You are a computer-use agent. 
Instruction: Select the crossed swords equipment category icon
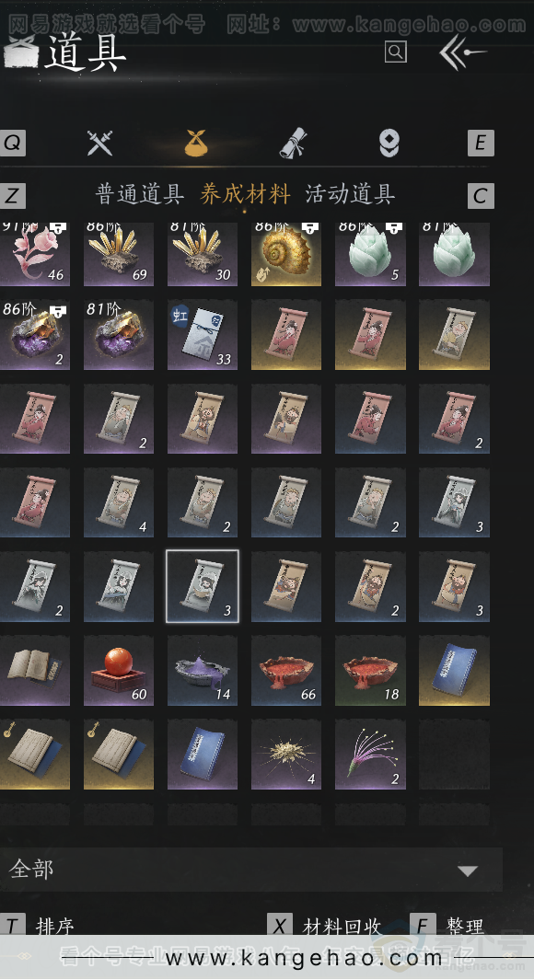(x=99, y=144)
